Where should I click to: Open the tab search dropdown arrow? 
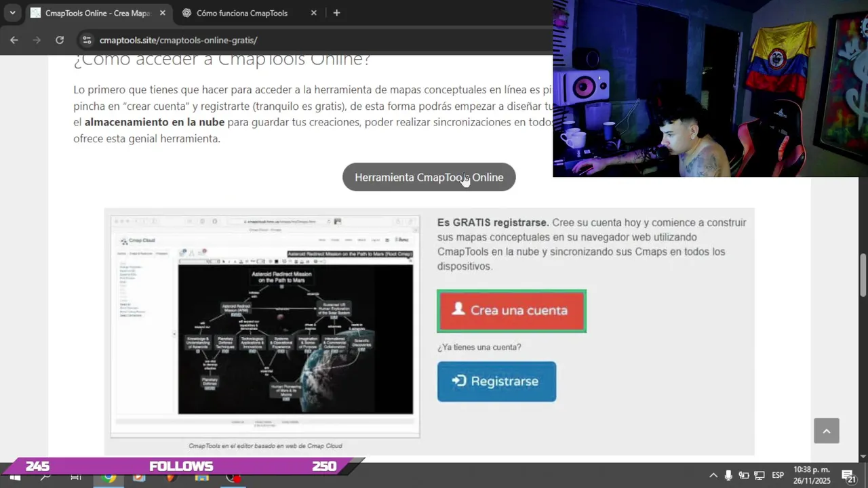click(x=12, y=13)
